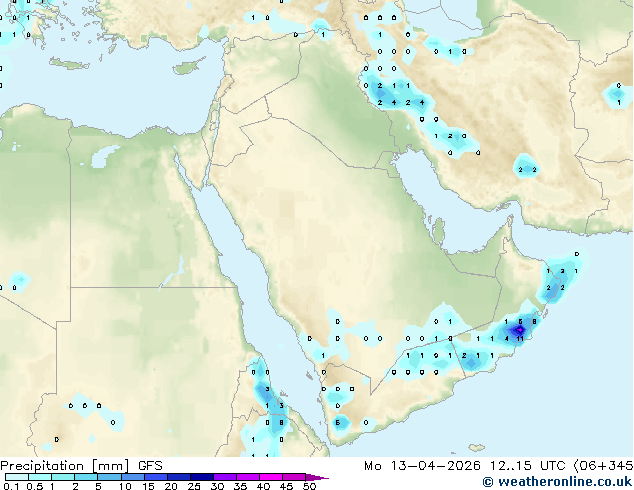
Task: Select the 5–10 mm legend color box
Action: point(110,477)
